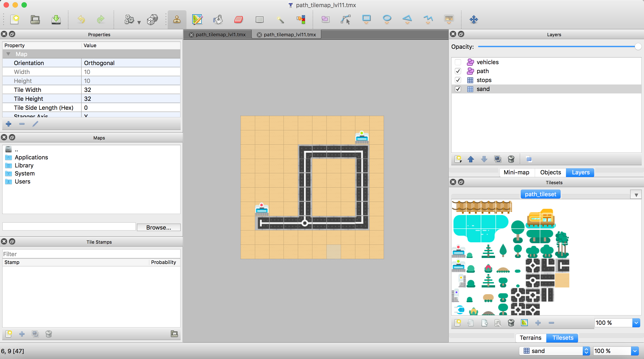
Task: Open the tileset terrain edit icon
Action: pyautogui.click(x=524, y=323)
